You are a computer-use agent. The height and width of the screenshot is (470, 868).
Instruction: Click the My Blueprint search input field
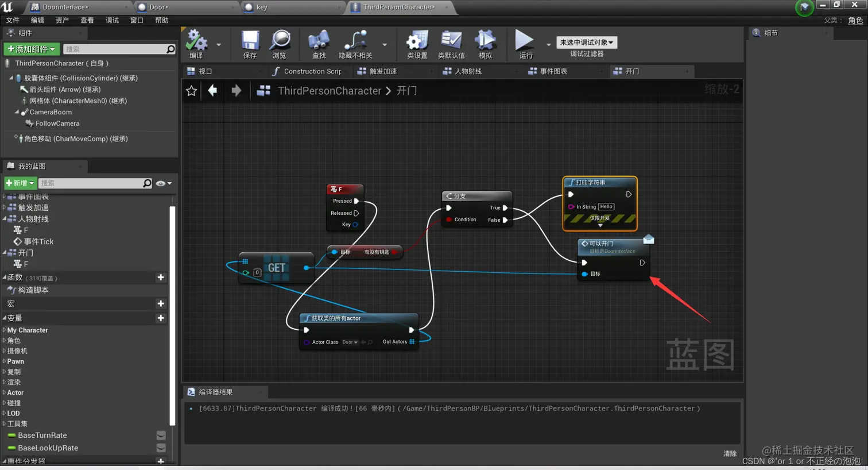(91, 183)
